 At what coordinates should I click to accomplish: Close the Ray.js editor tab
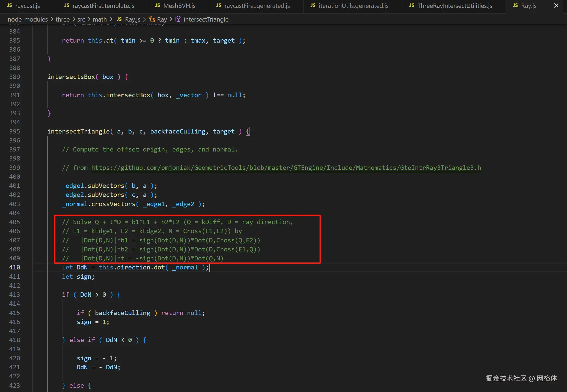[556, 5]
